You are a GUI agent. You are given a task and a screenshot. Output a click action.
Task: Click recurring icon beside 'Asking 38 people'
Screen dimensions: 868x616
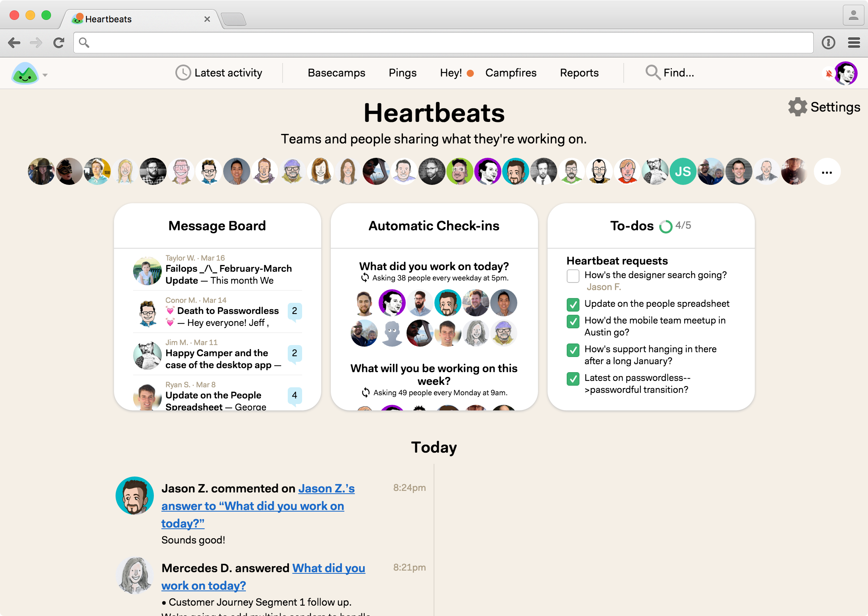coord(365,278)
